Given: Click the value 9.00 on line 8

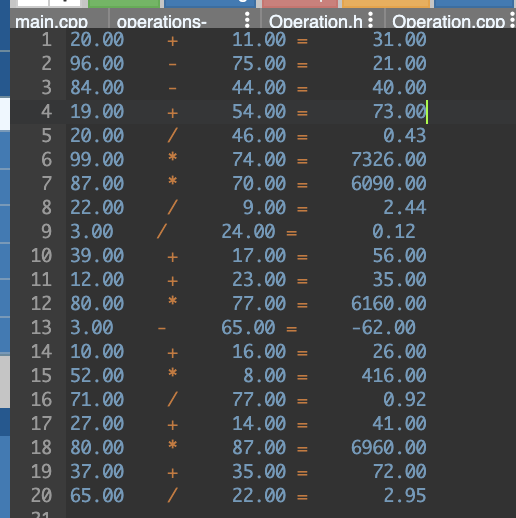Looking at the screenshot, I should 264,208.
